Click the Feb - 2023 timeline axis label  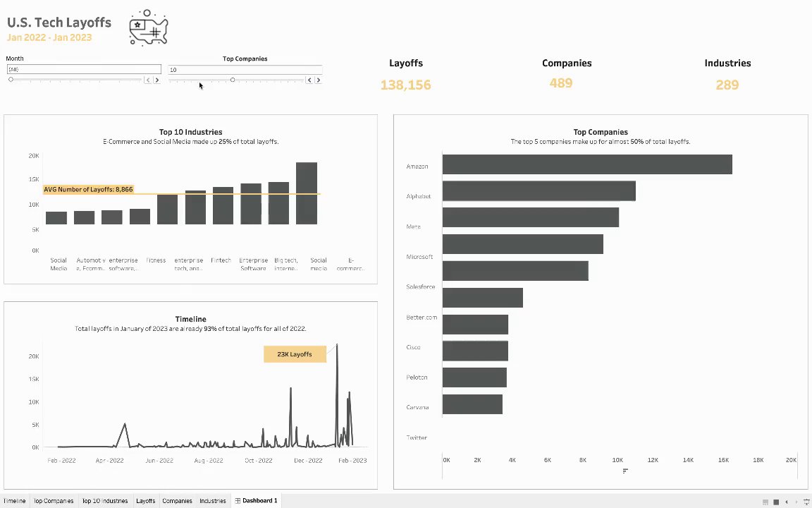coord(352,460)
